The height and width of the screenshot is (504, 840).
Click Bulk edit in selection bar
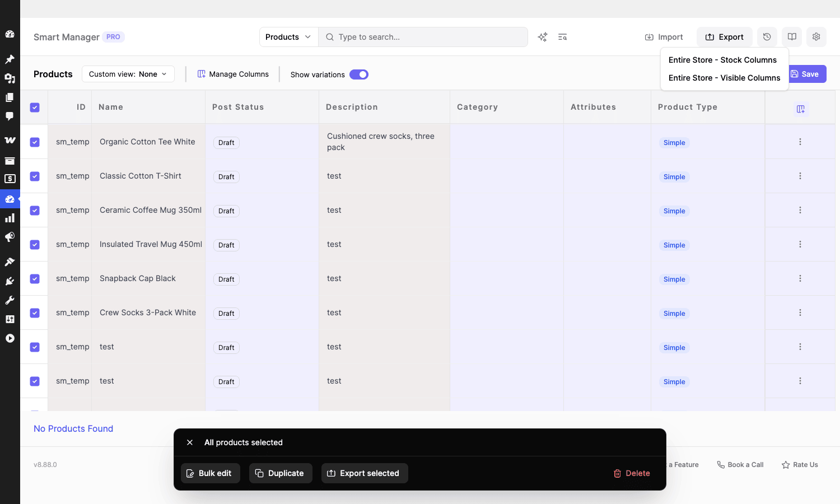(x=211, y=473)
